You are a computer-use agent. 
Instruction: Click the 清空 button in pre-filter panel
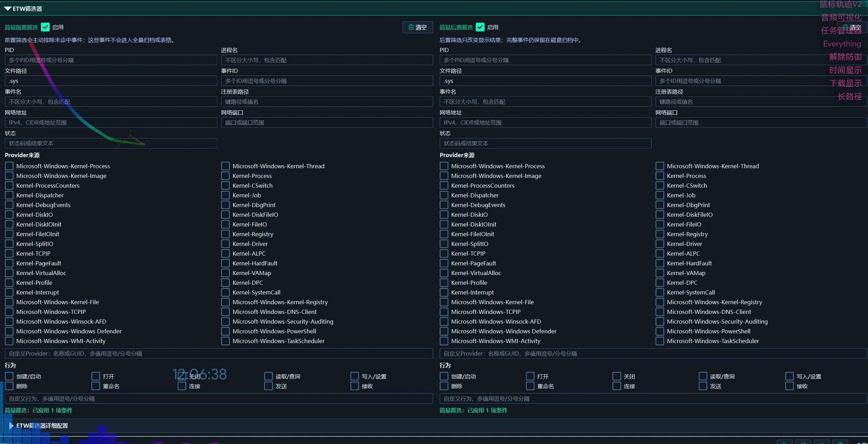point(418,27)
